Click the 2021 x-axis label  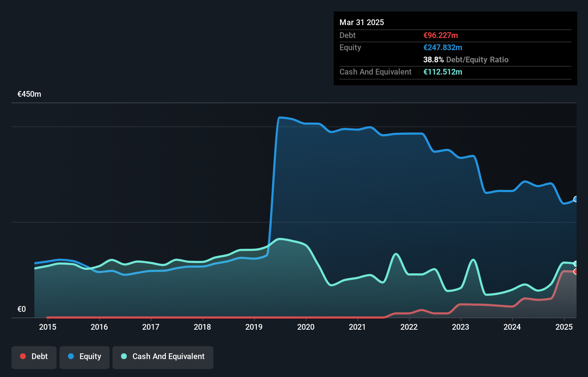(x=357, y=327)
